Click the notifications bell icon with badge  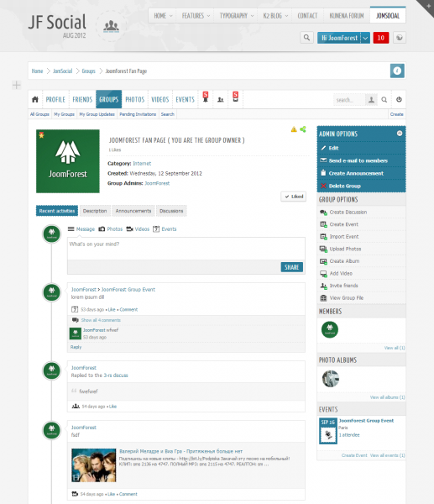(x=206, y=97)
